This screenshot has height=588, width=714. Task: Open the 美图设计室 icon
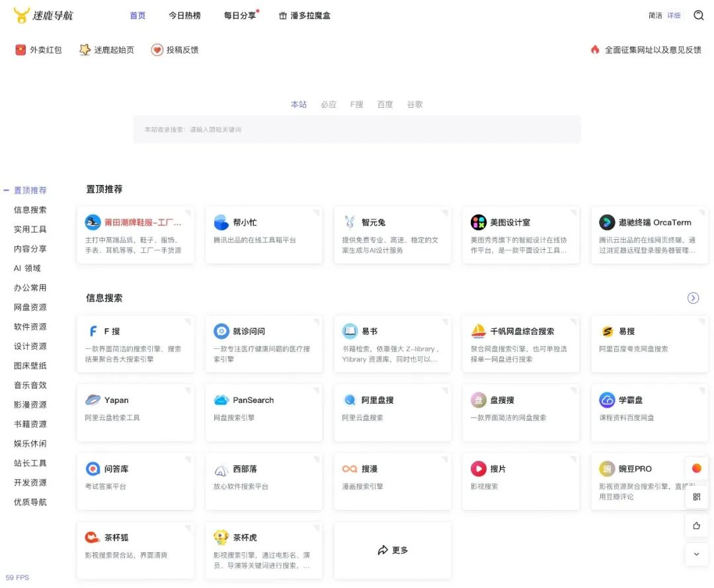[479, 222]
